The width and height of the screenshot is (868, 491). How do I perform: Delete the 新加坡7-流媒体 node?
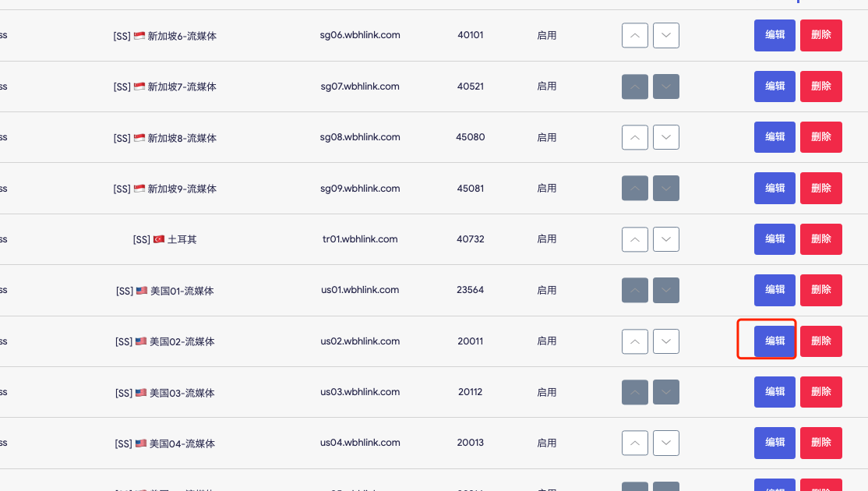[x=820, y=87]
